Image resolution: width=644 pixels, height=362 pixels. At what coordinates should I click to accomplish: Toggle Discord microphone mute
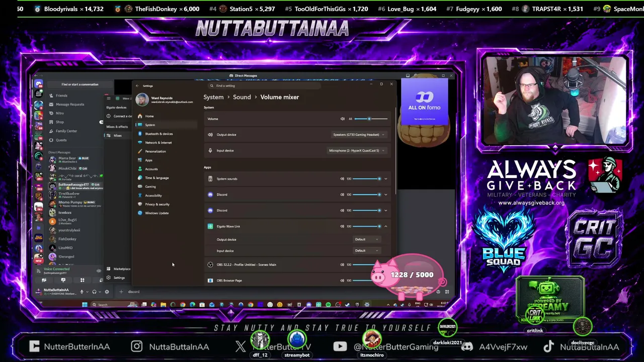click(82, 292)
